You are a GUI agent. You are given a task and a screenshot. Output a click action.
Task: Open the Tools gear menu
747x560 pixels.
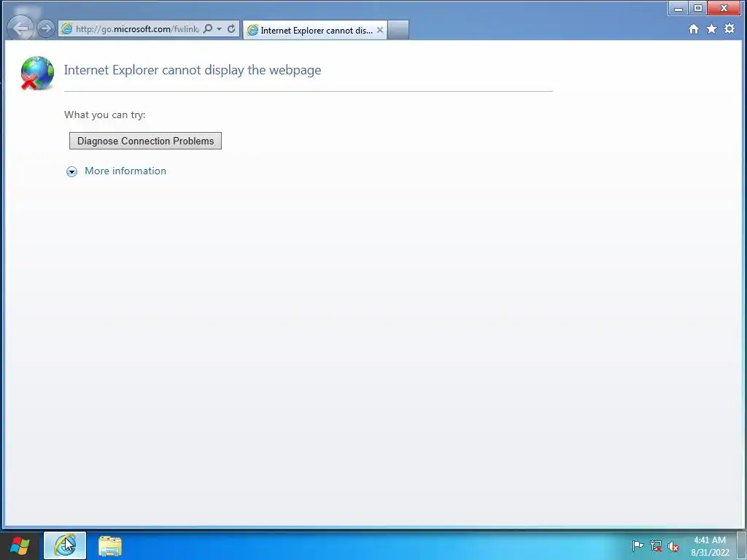[729, 28]
